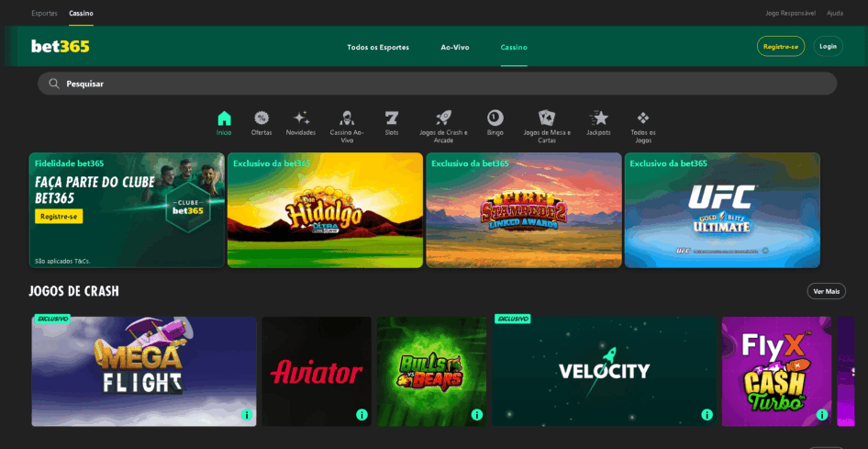Image resolution: width=868 pixels, height=449 pixels.
Task: Launch the Bulls vs Bears game tile
Action: 432,372
